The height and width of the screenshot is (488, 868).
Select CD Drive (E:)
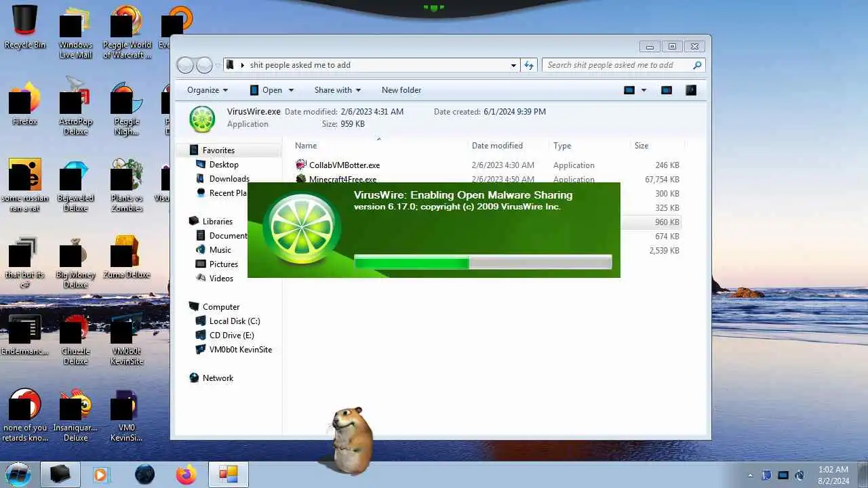click(x=231, y=335)
